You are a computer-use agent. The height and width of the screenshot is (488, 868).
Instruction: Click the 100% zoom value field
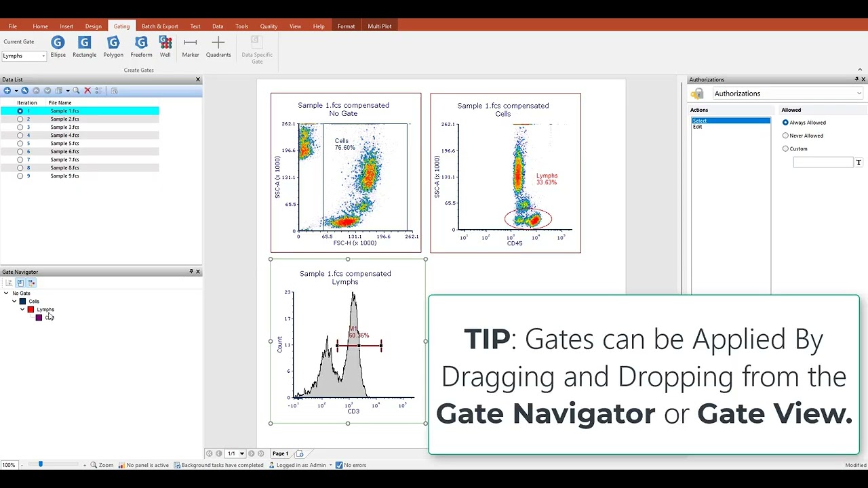tap(8, 465)
